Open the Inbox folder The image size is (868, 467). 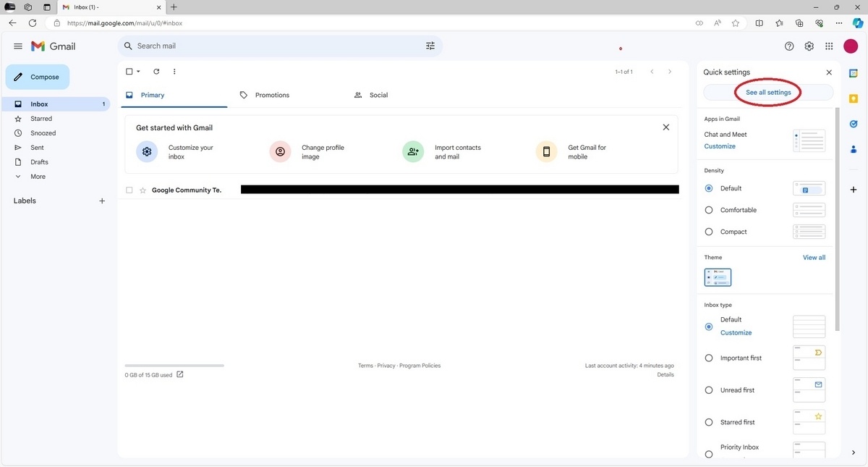[x=56, y=104]
